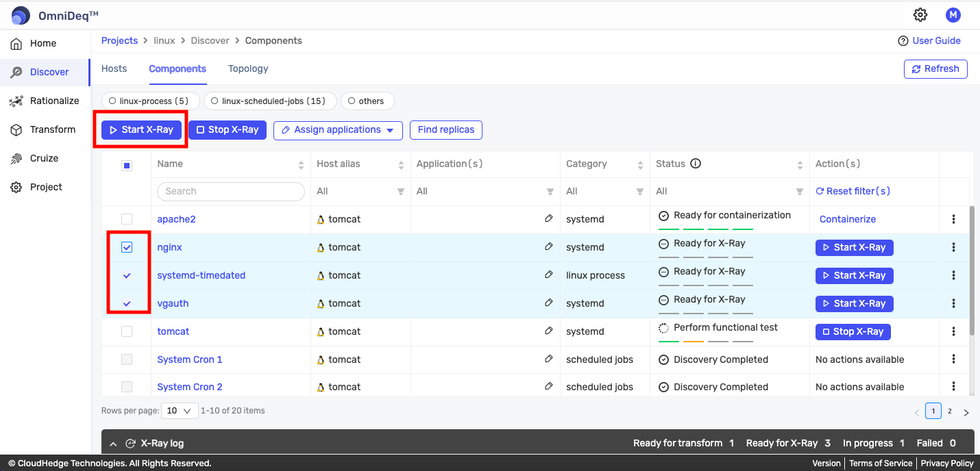
Task: Open Cruize in the sidebar
Action: pos(44,158)
